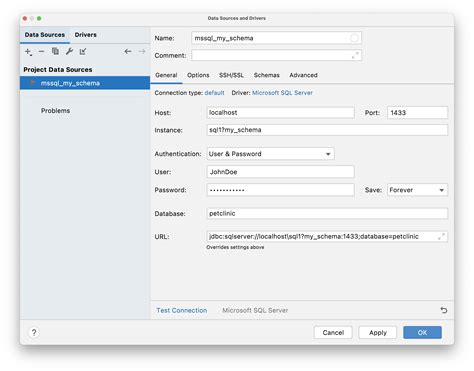Screen dimensions: 474x371
Task: Click the Apply button
Action: [x=378, y=333]
